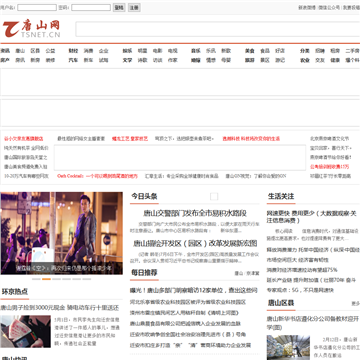Image resolution: width=360 pixels, height=360 pixels.
Task: Open the 房产 navigation category
Action: coord(5,60)
